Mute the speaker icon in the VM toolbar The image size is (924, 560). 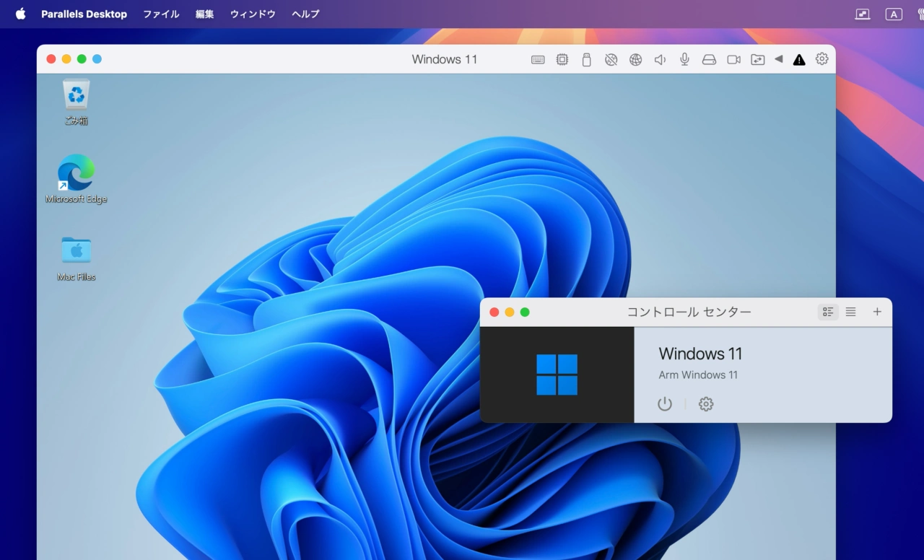coord(659,59)
